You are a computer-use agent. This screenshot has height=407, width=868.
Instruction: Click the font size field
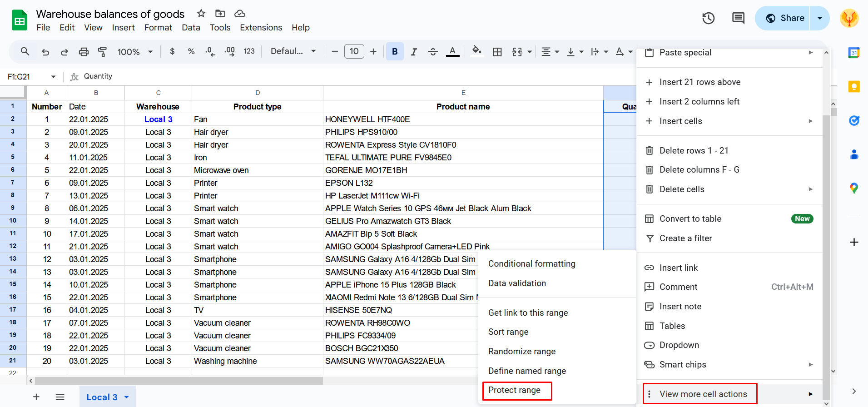(x=354, y=51)
